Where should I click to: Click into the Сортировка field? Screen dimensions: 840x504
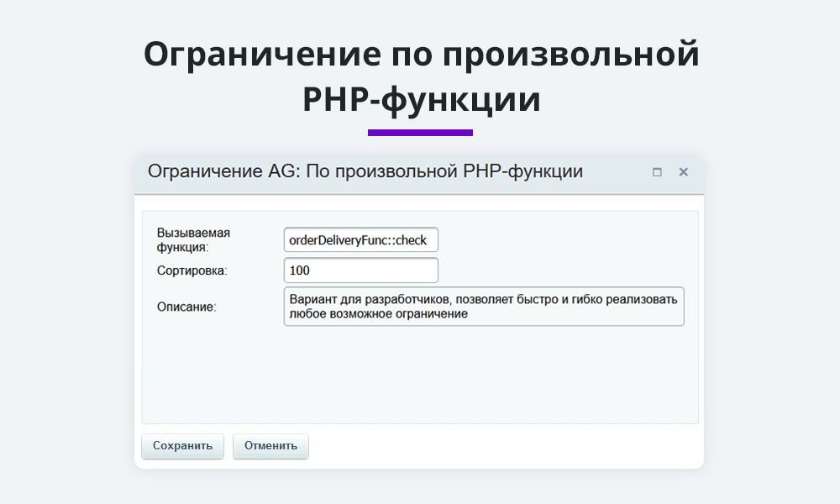360,270
